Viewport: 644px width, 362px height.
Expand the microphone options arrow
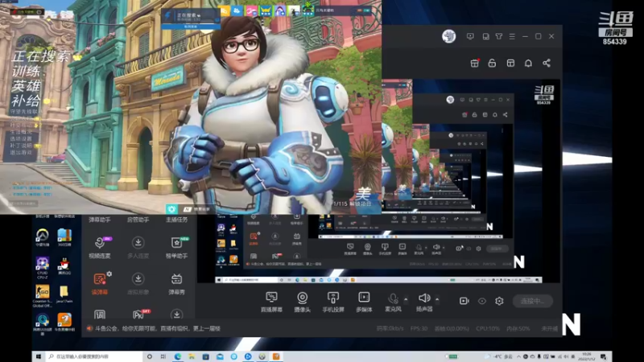(x=406, y=299)
